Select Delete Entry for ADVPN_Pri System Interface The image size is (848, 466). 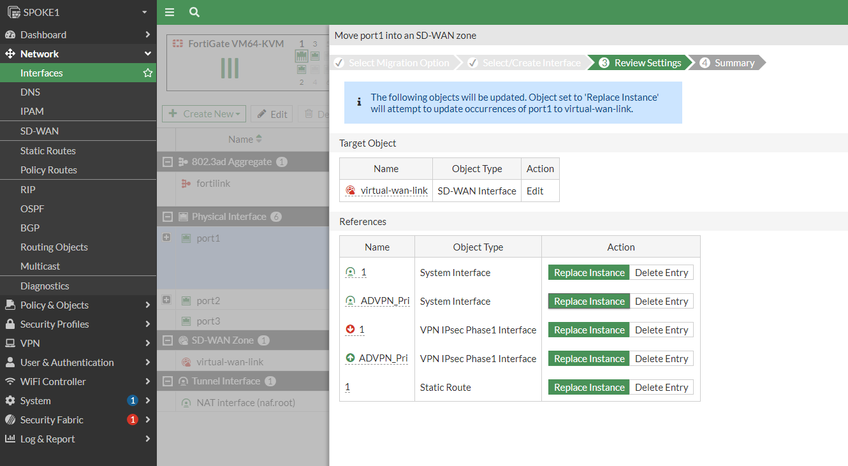pos(661,301)
